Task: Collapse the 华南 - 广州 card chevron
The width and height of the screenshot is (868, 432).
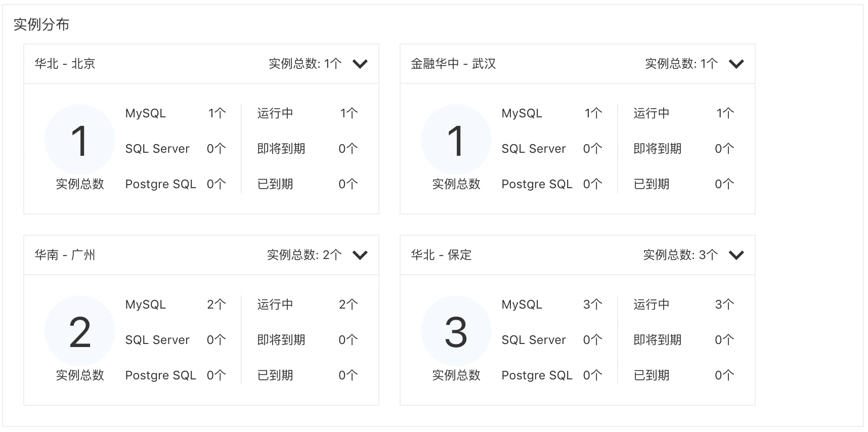Action: [x=360, y=255]
